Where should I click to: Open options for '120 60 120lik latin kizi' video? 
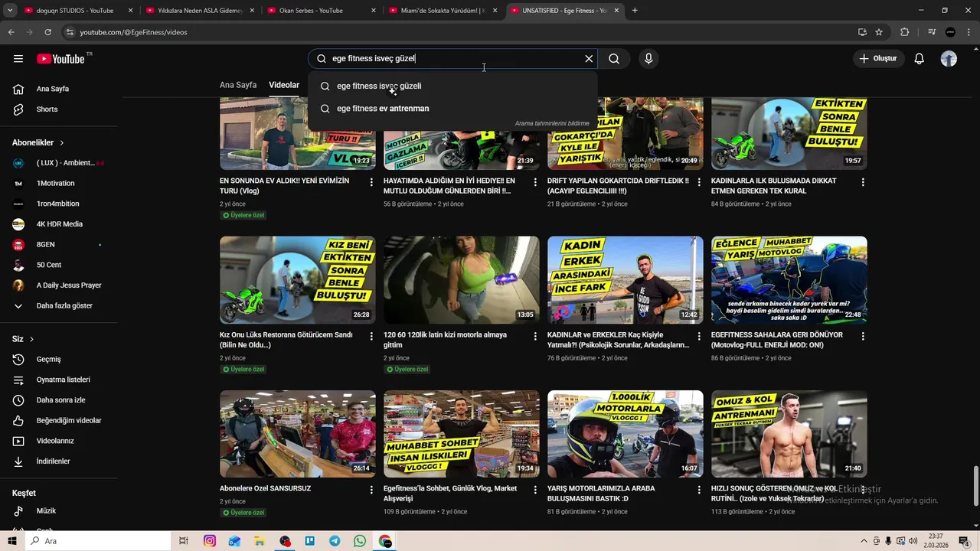coord(535,337)
